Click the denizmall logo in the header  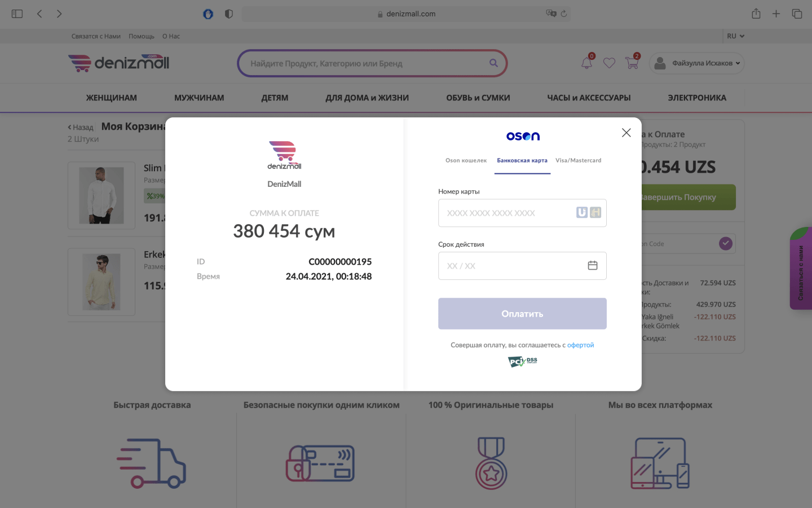click(118, 63)
